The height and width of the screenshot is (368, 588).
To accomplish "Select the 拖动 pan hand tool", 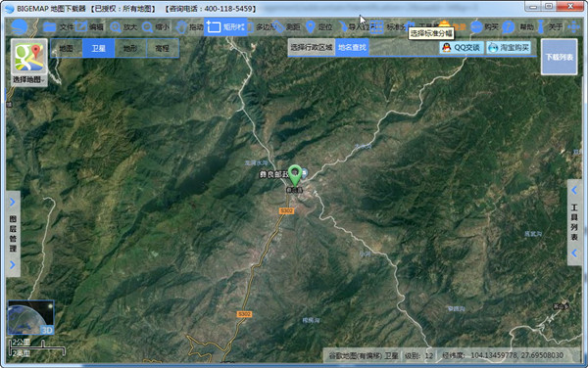I will coord(190,27).
